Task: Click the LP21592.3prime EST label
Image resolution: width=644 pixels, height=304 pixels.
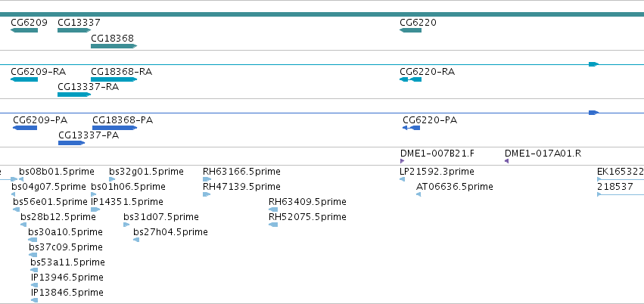Action: 437,171
